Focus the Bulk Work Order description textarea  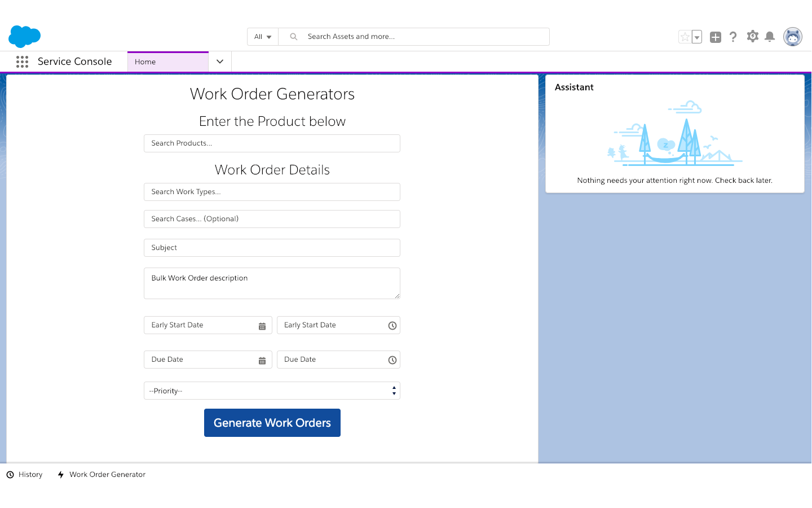coord(272,283)
